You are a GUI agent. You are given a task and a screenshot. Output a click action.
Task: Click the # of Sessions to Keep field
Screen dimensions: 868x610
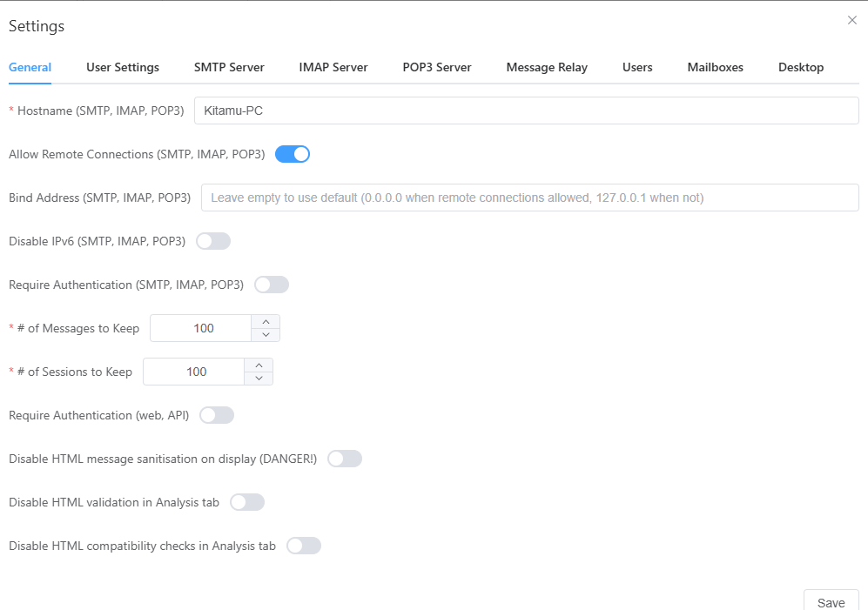194,372
